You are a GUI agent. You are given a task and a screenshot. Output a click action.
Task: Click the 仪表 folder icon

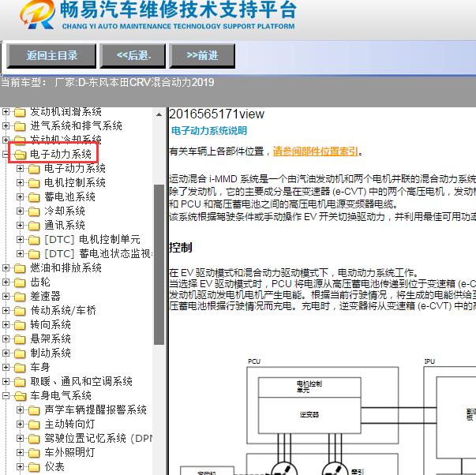(34, 467)
